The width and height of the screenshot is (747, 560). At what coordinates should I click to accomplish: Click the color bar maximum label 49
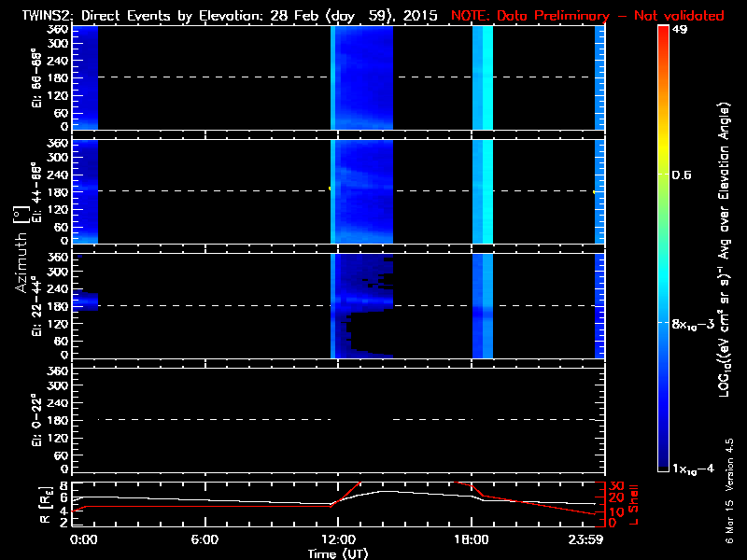[x=680, y=30]
